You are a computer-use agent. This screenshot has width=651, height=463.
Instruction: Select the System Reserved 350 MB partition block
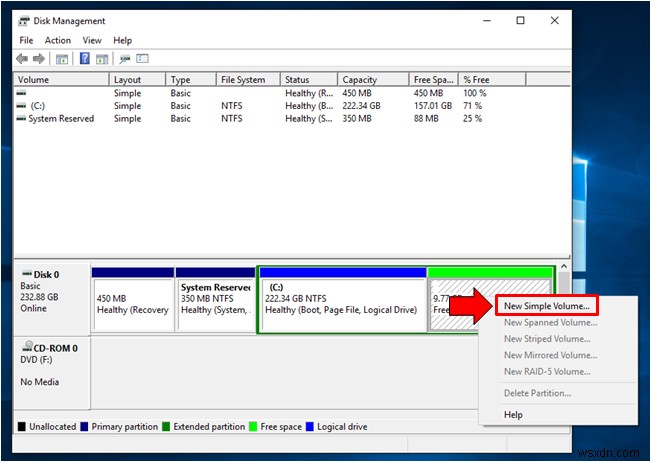215,300
